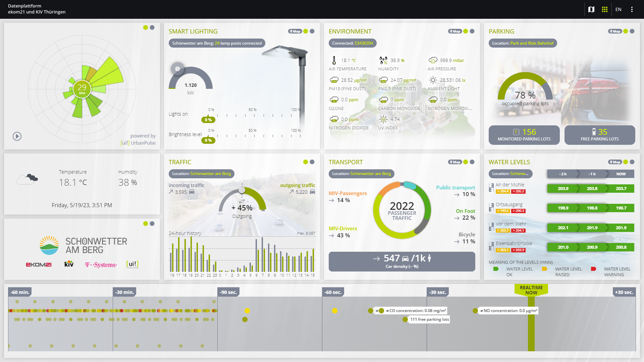Image resolution: width=644 pixels, height=362 pixels.
Task: Switch to the tile grid view icon
Action: (605, 9)
